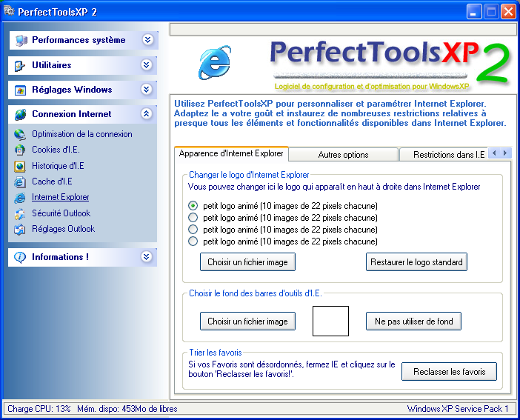Select the second petit logo animé radio option
The width and height of the screenshot is (520, 420).
coord(193,218)
